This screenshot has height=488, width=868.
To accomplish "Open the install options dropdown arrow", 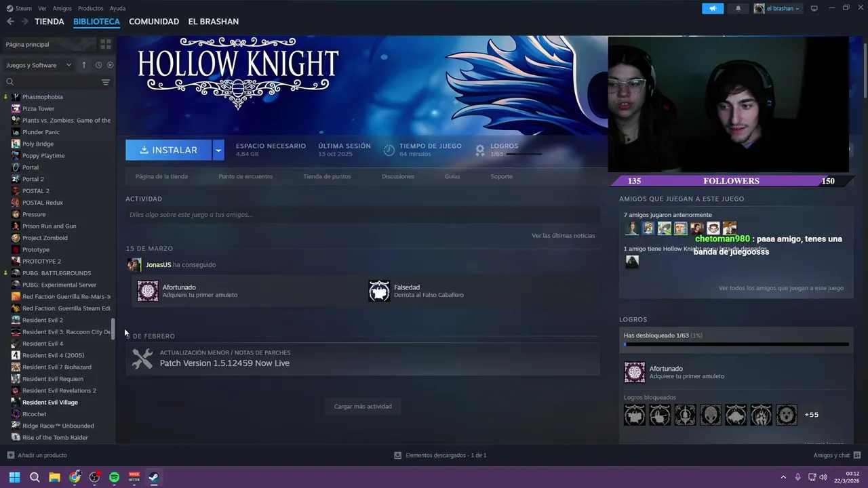I will (x=218, y=150).
